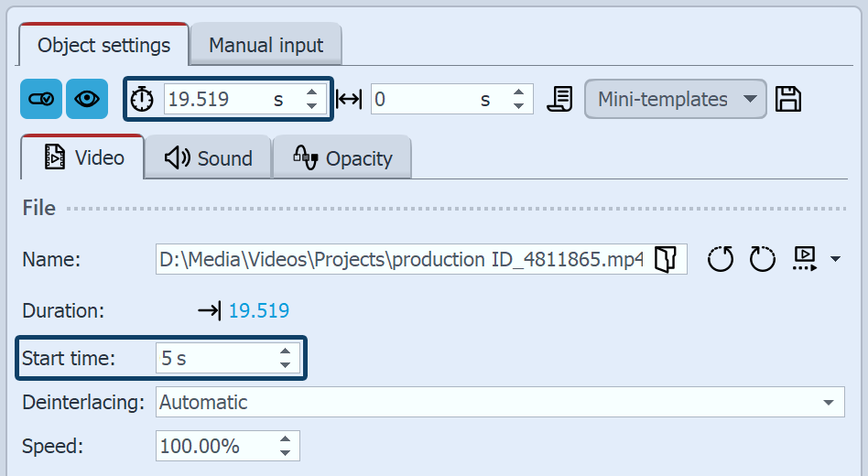
Task: Toggle the eye visibility icon
Action: (87, 99)
